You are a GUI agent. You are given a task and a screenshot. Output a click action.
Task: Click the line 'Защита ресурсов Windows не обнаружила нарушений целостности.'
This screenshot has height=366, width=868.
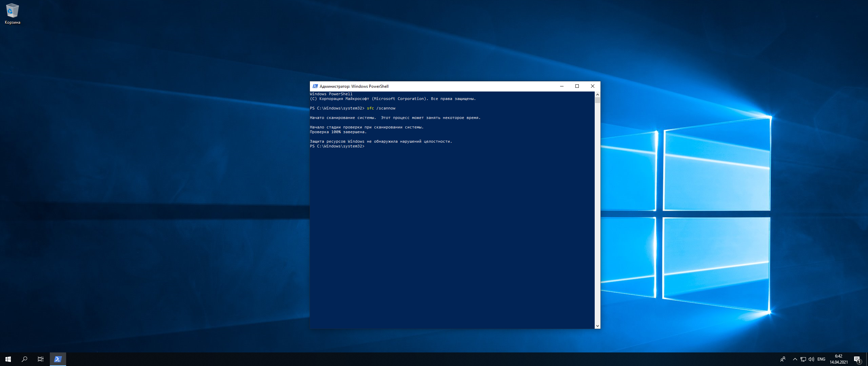pos(381,142)
